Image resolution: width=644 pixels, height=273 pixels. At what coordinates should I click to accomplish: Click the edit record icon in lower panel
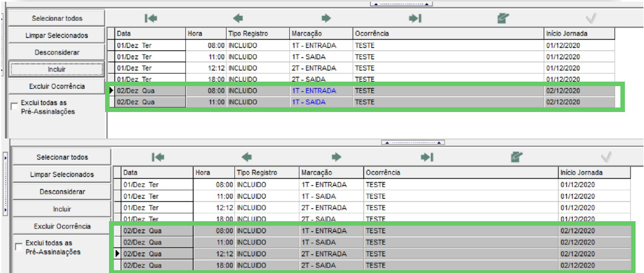516,157
